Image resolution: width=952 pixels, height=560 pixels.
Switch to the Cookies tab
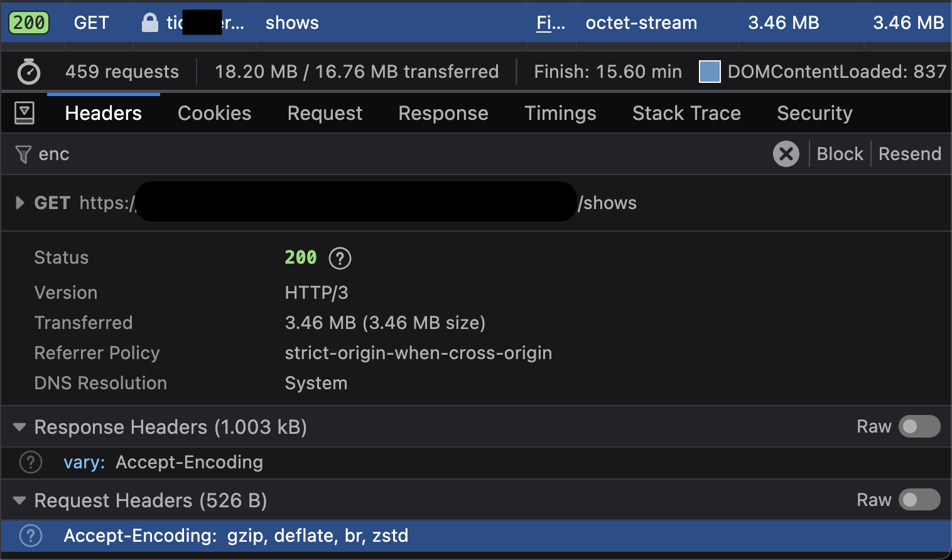pyautogui.click(x=214, y=113)
